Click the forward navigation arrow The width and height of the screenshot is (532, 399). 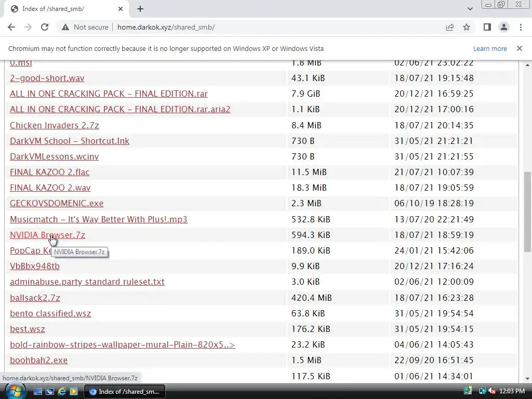pyautogui.click(x=28, y=27)
